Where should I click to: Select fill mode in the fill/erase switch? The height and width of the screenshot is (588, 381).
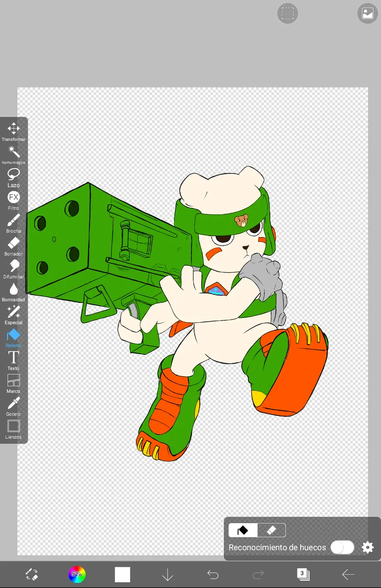point(243,531)
